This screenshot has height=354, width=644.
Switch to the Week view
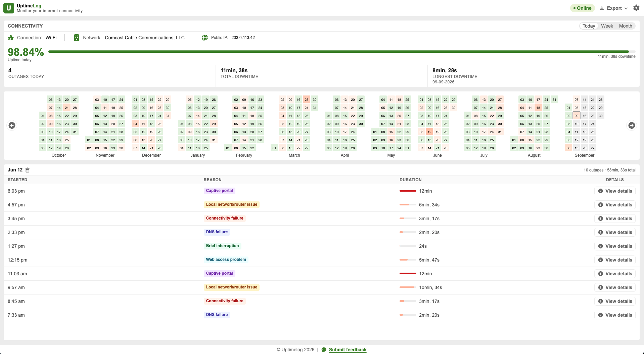point(607,26)
